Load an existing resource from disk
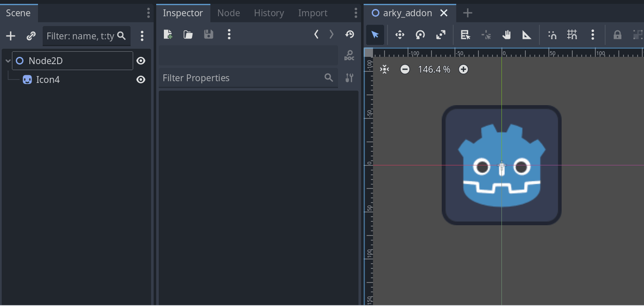 click(188, 35)
